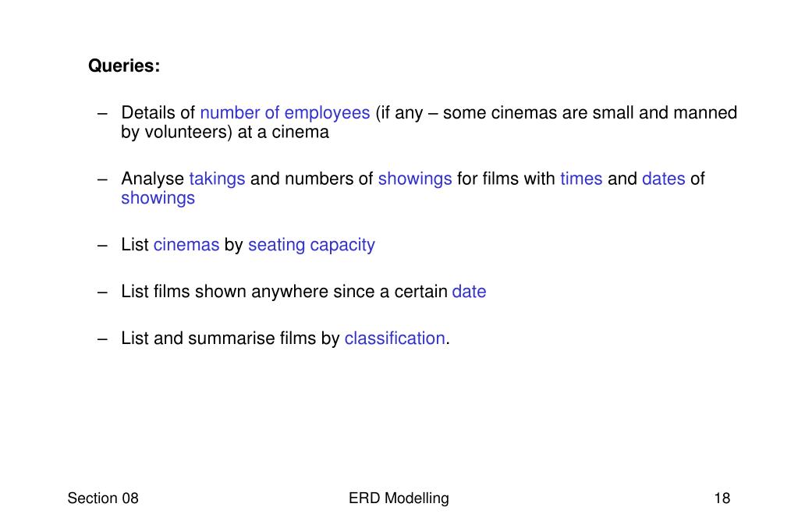Click the blue 'date' word

(x=470, y=292)
